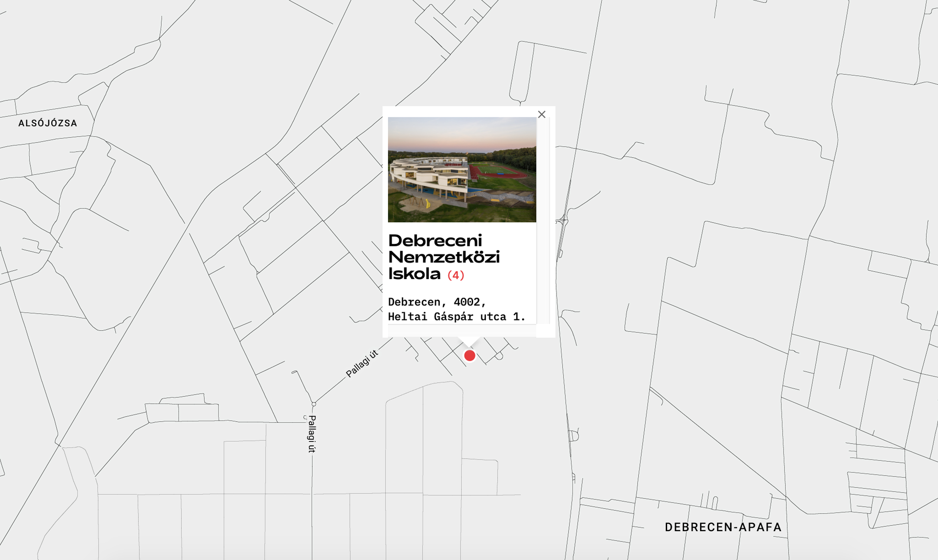Click the ALSÓJÓZSA district label
Viewport: 938px width, 560px height.
48,123
